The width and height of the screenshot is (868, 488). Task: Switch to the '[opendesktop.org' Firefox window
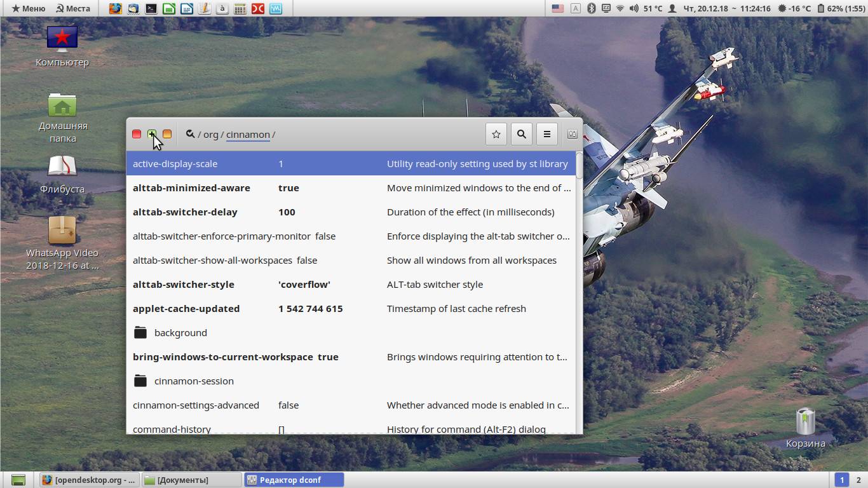tap(89, 480)
